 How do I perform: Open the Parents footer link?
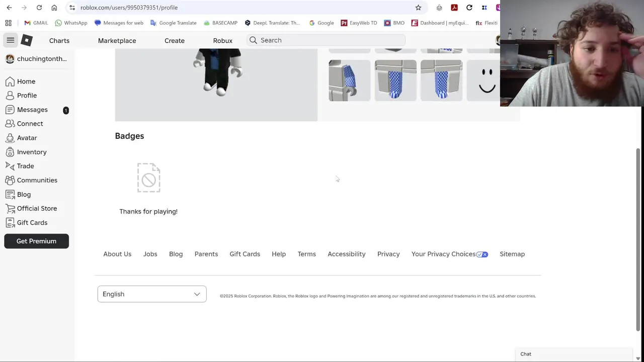pos(206,254)
